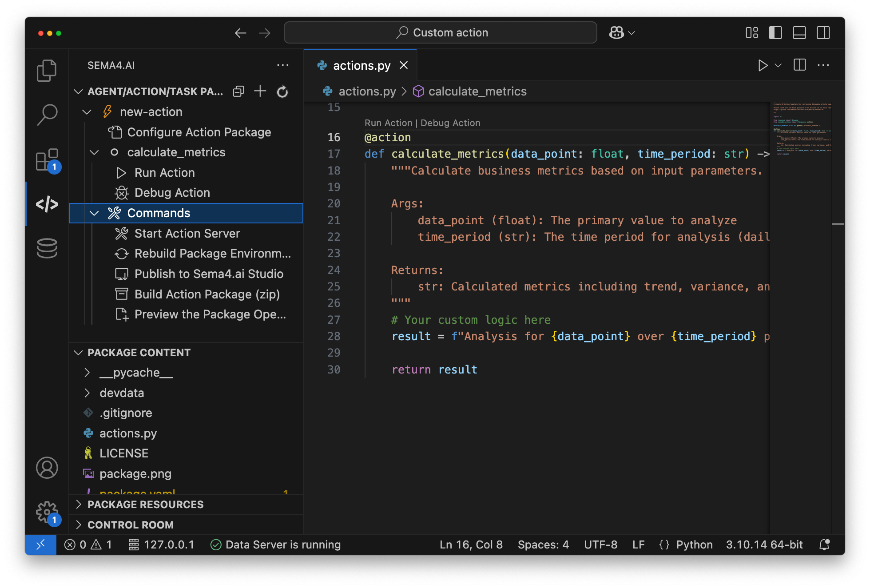The height and width of the screenshot is (588, 870).
Task: Close the actions.py tab
Action: point(404,65)
